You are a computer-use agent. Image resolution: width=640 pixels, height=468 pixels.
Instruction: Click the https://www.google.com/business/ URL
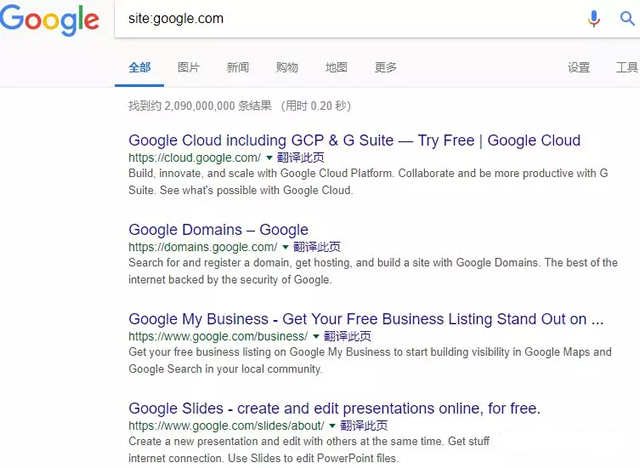[218, 336]
